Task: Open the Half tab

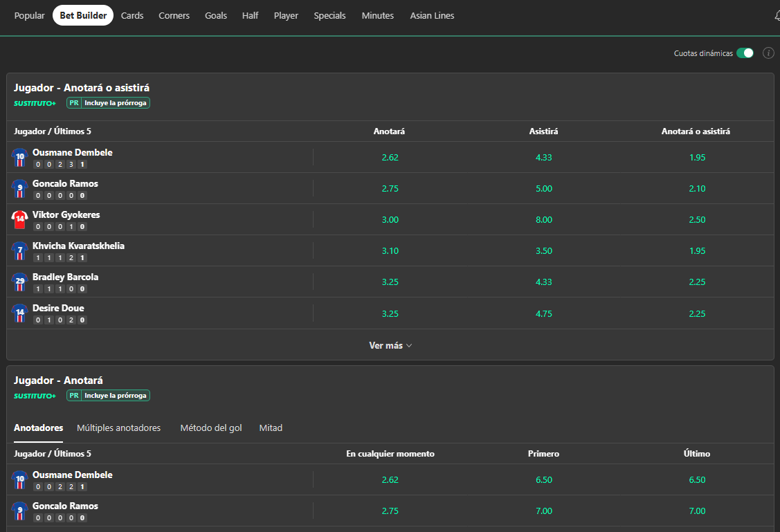Action: pyautogui.click(x=251, y=15)
